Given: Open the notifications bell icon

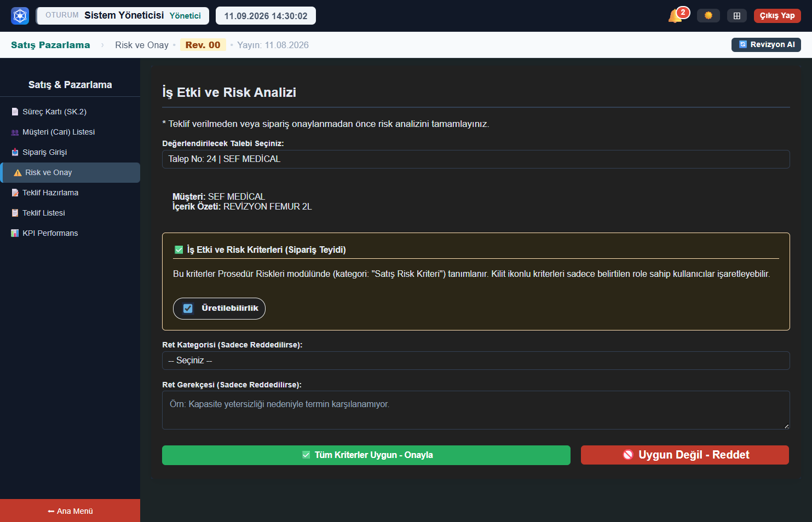Looking at the screenshot, I should pyautogui.click(x=676, y=16).
